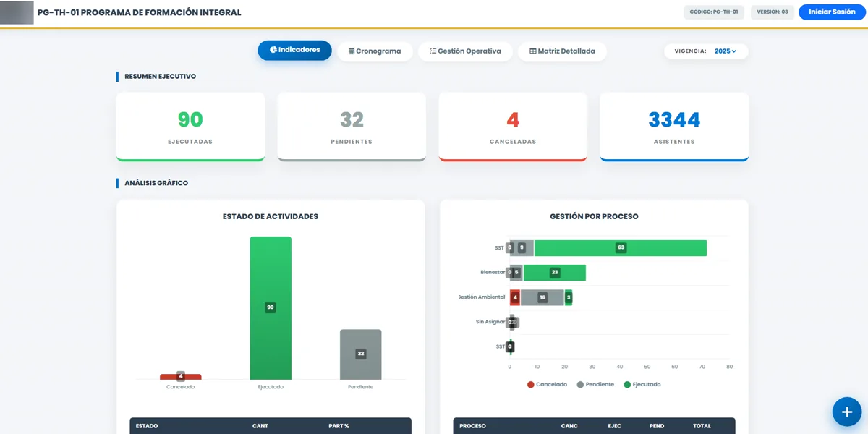This screenshot has height=434, width=868.
Task: Click the floating plus add button
Action: click(x=846, y=412)
